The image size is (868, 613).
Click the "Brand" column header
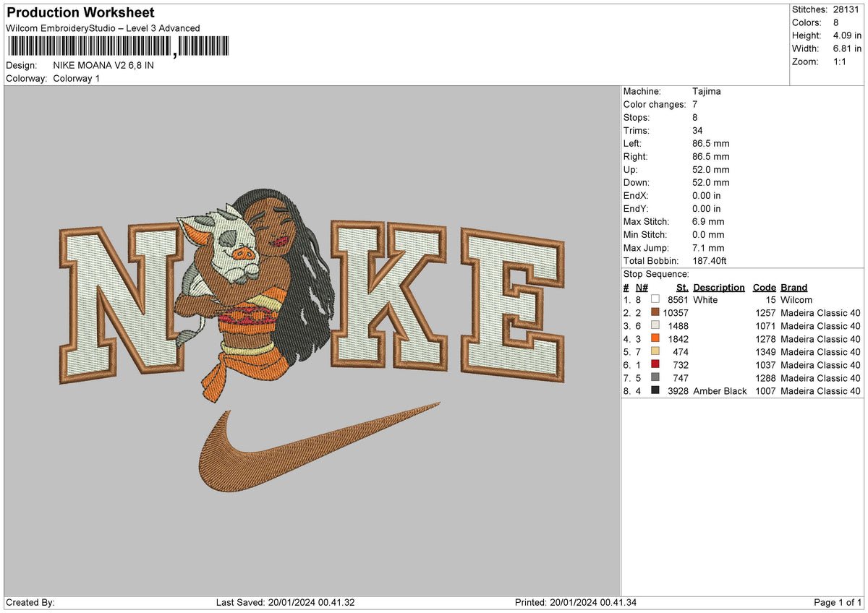pos(794,287)
